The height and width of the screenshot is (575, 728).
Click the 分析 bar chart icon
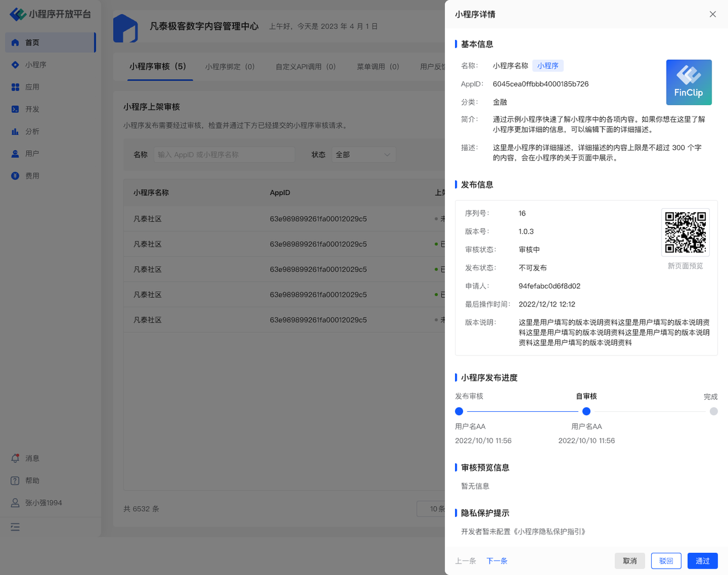(15, 131)
